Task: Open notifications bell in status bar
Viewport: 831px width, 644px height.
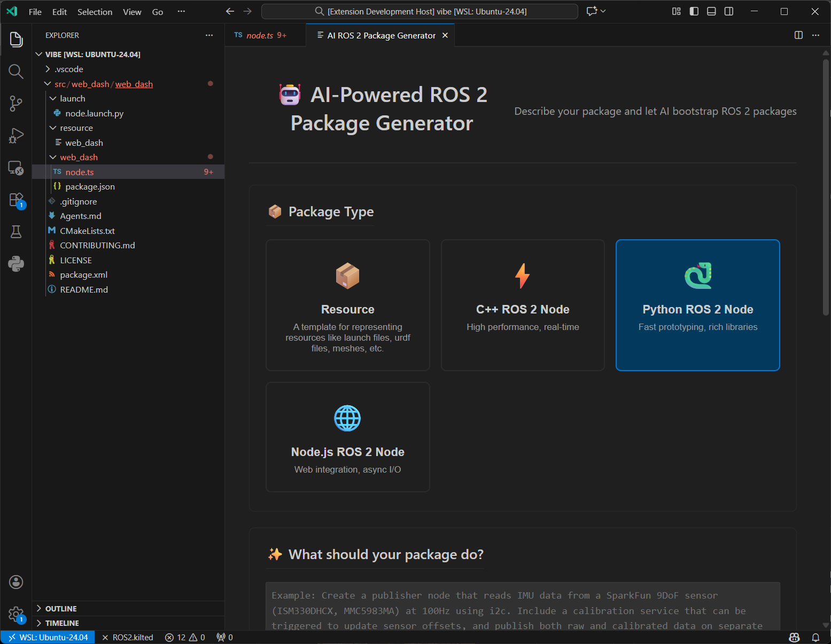Action: (816, 638)
